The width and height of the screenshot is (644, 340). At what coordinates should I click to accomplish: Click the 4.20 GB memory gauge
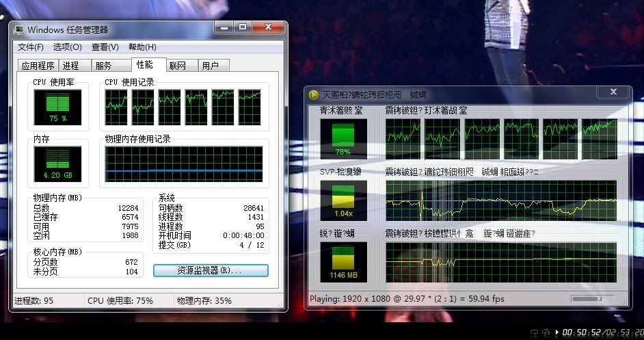pos(57,164)
